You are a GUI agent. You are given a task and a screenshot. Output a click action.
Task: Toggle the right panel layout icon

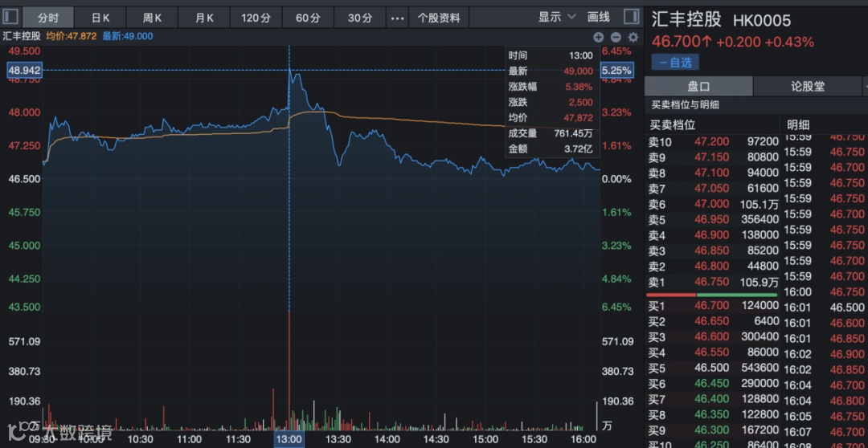(631, 17)
